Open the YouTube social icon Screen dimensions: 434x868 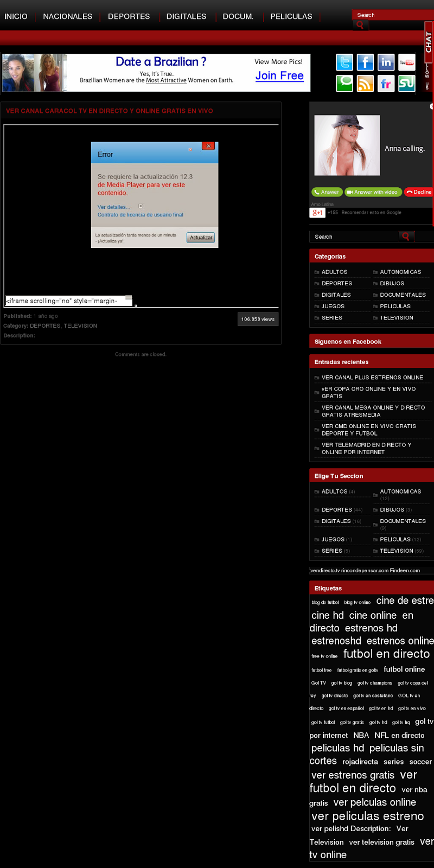(x=407, y=62)
